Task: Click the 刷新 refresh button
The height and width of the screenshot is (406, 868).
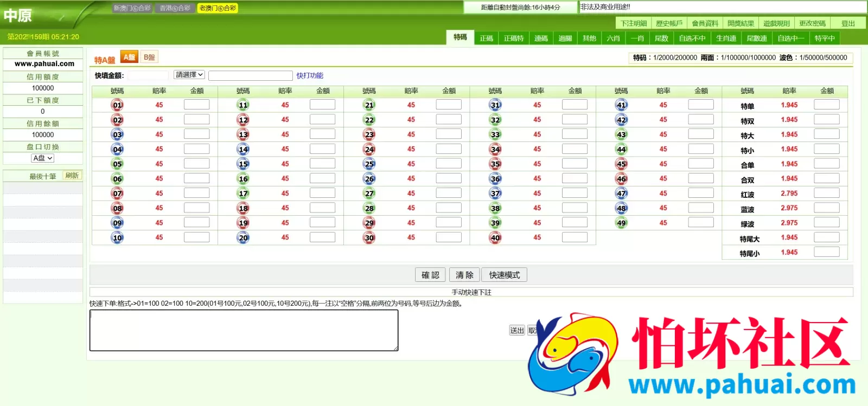Action: point(72,176)
